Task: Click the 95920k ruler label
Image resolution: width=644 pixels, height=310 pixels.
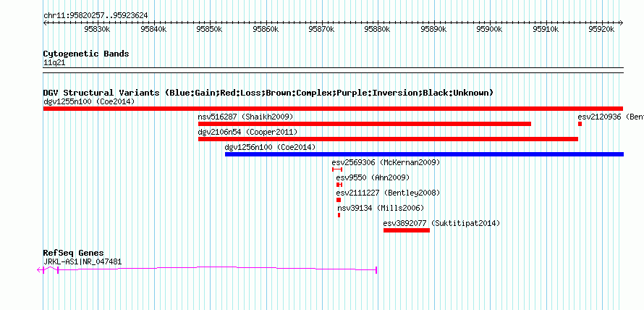Action: tap(601, 29)
